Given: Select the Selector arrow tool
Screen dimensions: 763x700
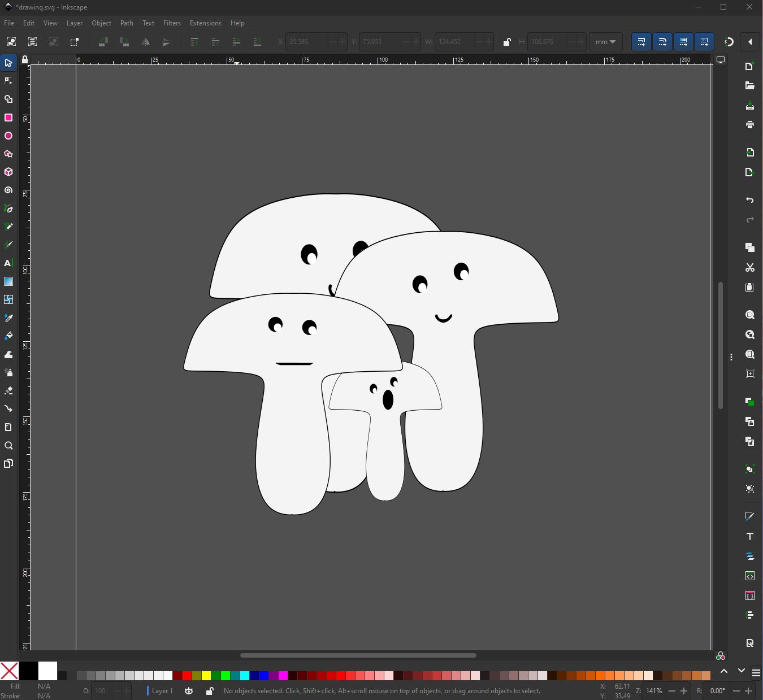Looking at the screenshot, I should (8, 63).
